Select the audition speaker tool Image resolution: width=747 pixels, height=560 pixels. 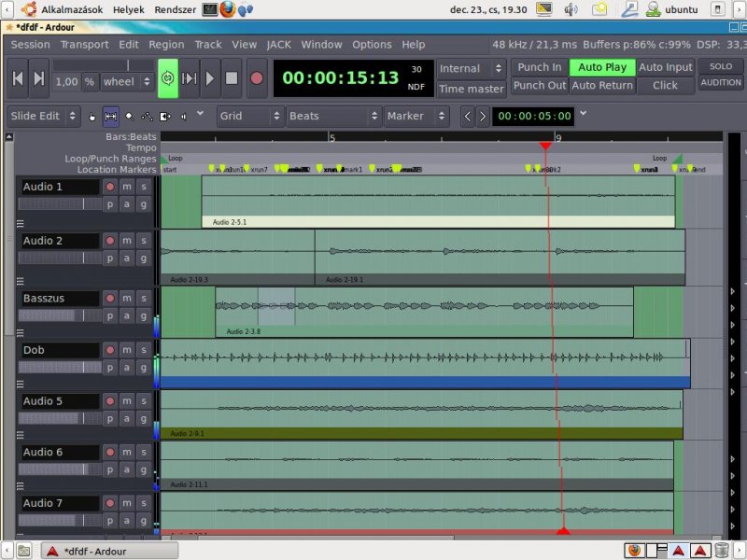click(x=184, y=116)
